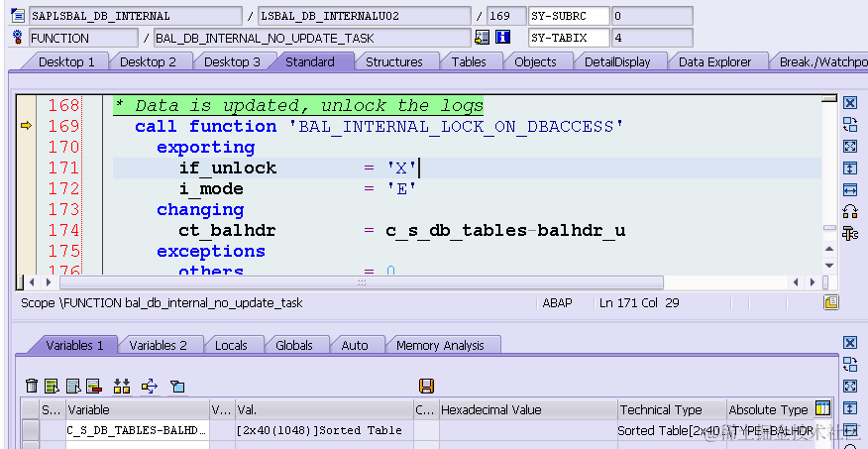868x449 pixels.
Task: Click the trash can delete icon
Action: tap(32, 386)
